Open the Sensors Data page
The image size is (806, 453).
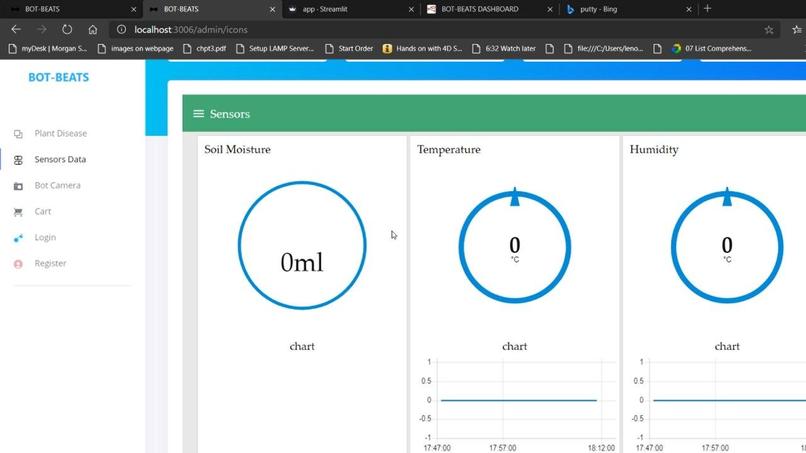(60, 159)
